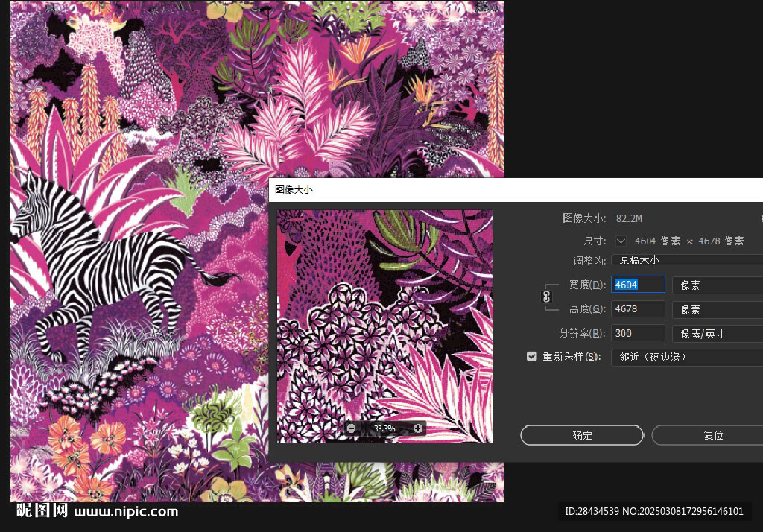
Task: Zoom in the Image Size preview
Action: pyautogui.click(x=418, y=428)
